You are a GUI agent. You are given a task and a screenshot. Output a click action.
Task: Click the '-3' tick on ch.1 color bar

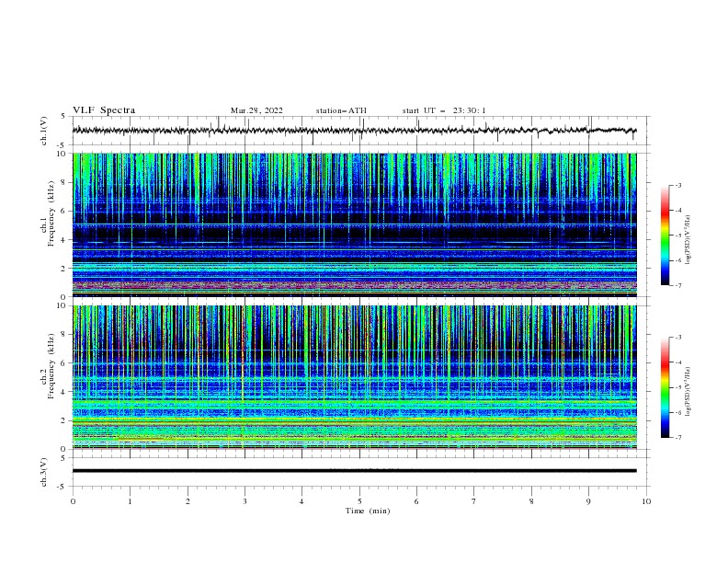point(678,185)
